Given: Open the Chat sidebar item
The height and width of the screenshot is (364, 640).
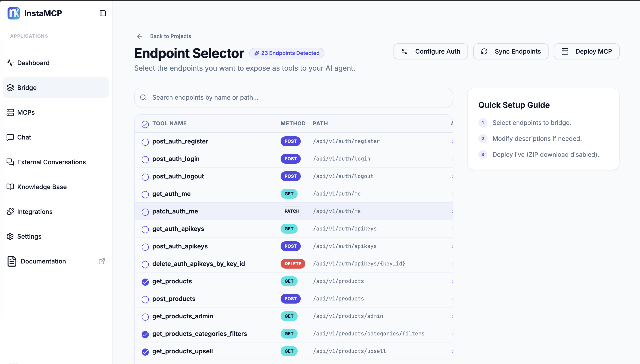Looking at the screenshot, I should pos(56,137).
